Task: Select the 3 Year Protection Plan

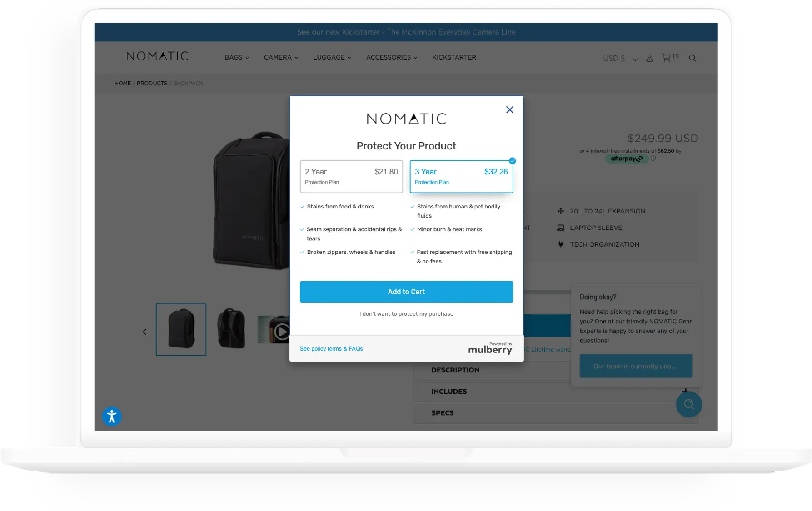Action: tap(461, 176)
